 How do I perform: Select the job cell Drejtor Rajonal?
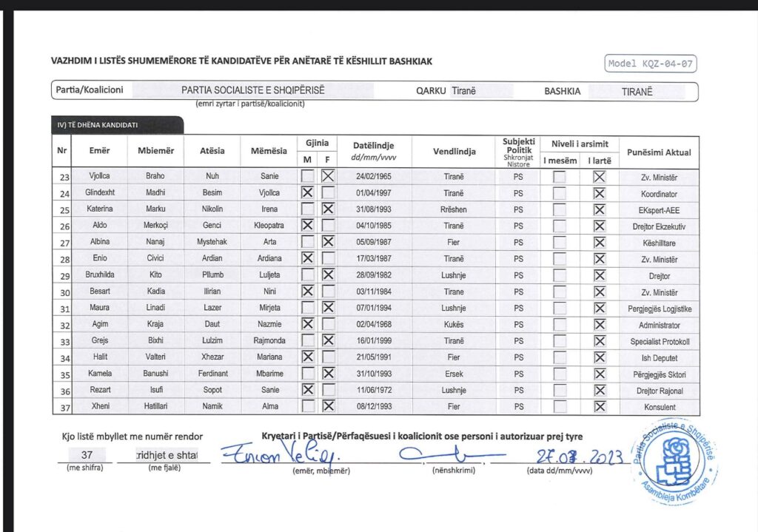[x=660, y=391]
